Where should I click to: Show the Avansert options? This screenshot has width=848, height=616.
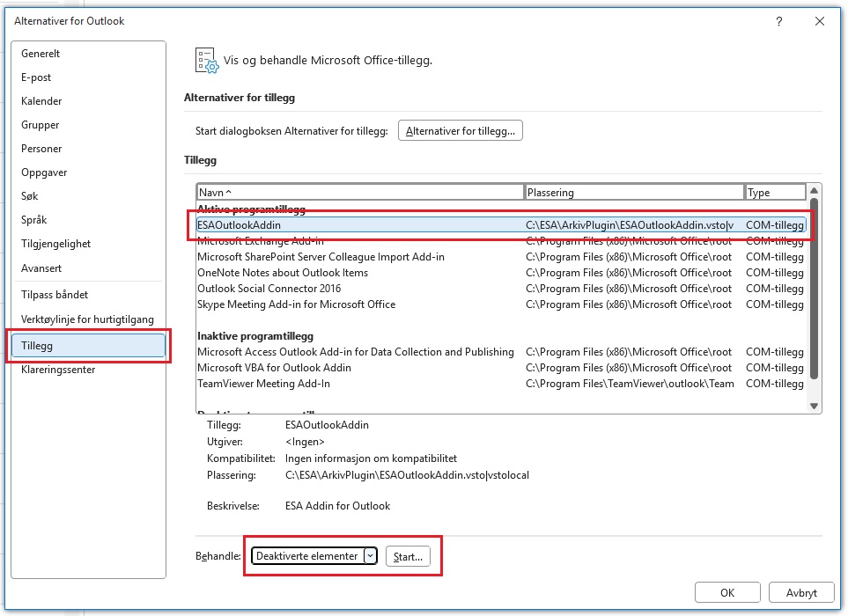89,268
